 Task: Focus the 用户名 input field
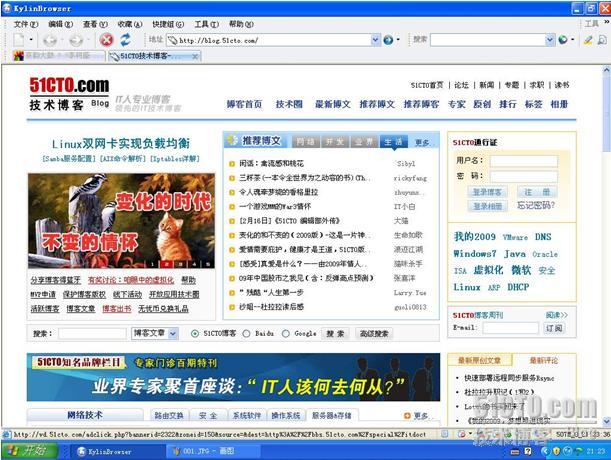click(x=524, y=161)
